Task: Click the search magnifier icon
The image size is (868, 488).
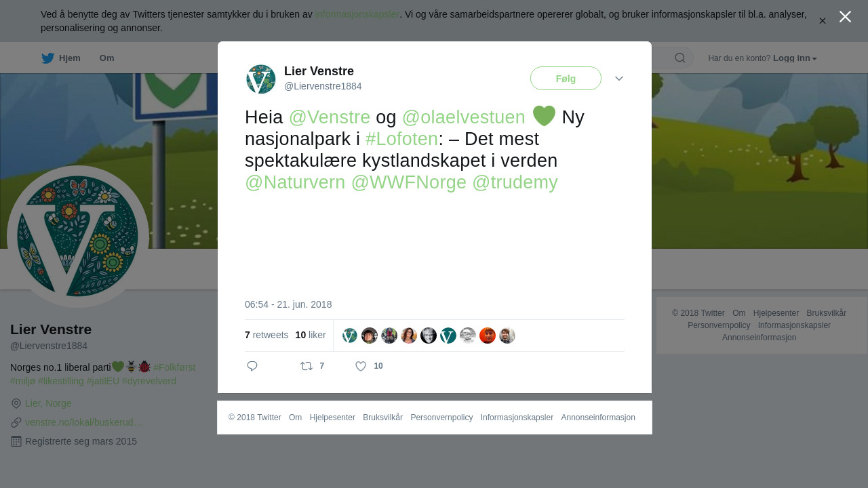Action: pos(680,58)
